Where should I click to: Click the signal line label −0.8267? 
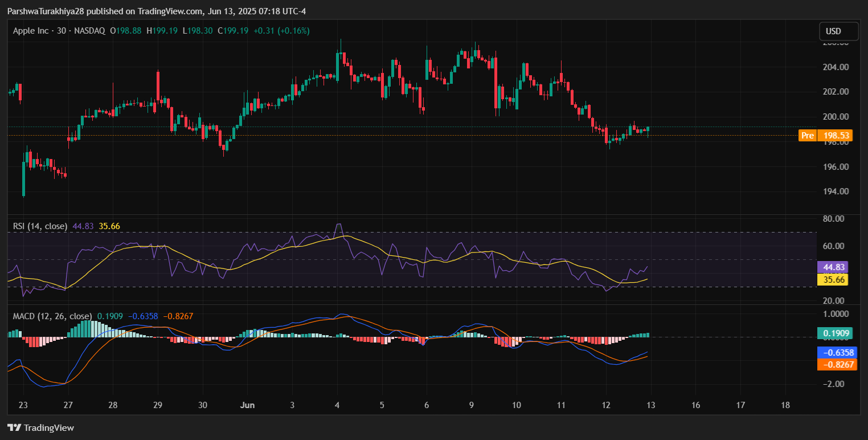(x=837, y=365)
